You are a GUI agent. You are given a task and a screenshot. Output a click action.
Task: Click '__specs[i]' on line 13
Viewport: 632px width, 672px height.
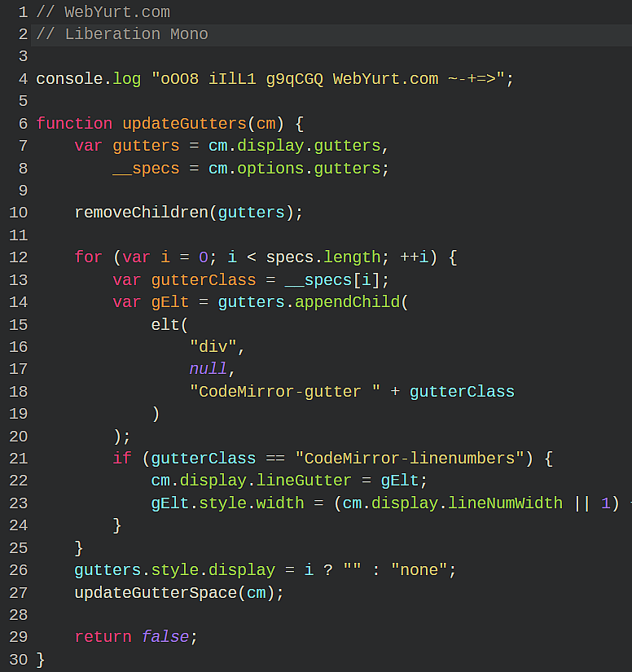pyautogui.click(x=332, y=280)
